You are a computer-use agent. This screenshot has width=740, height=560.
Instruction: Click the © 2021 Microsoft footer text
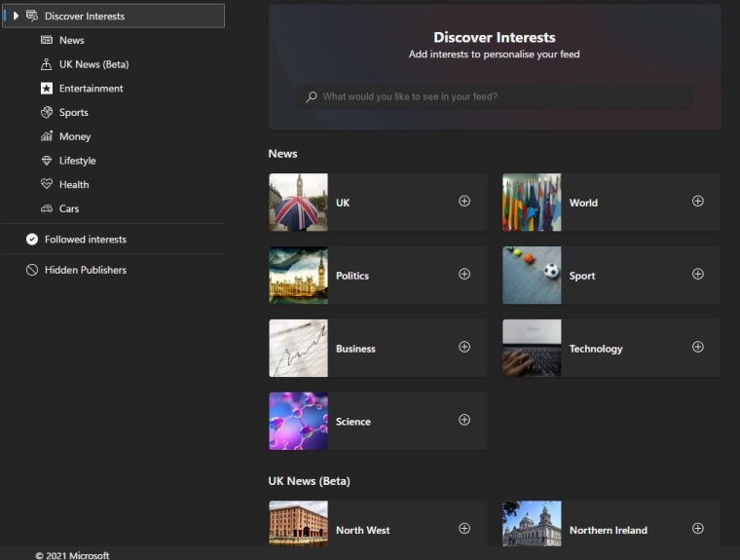72,555
